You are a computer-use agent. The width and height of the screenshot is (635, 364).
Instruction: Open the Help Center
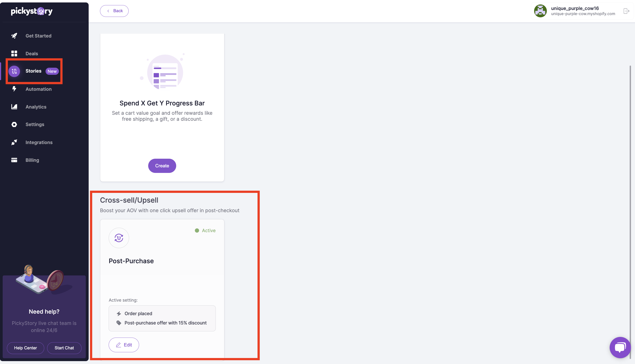(26, 348)
